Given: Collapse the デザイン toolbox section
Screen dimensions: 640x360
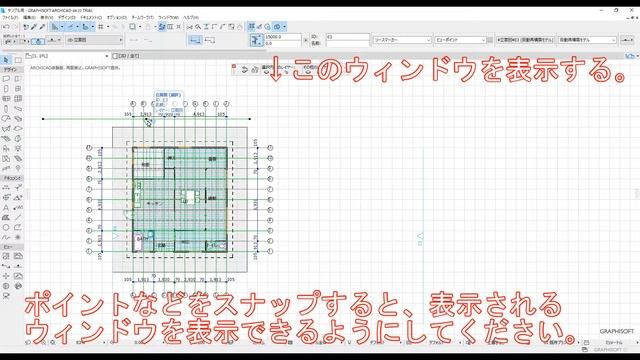Looking at the screenshot, I should [11, 70].
